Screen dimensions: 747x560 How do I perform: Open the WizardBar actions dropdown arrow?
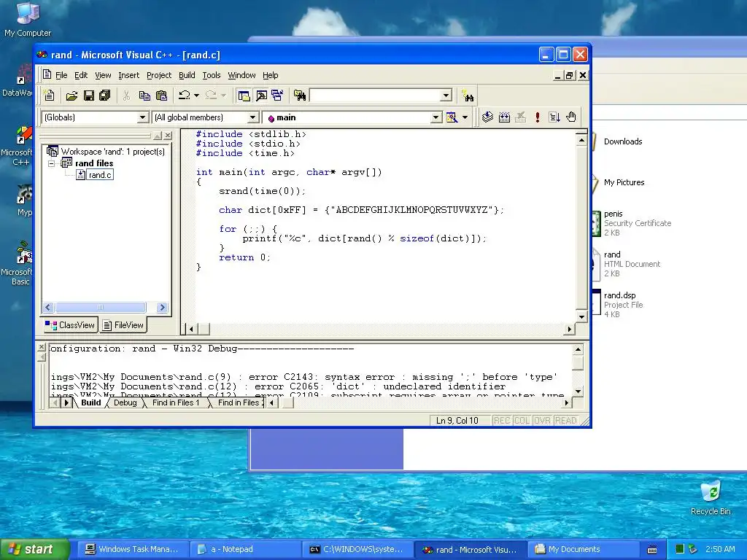(465, 117)
